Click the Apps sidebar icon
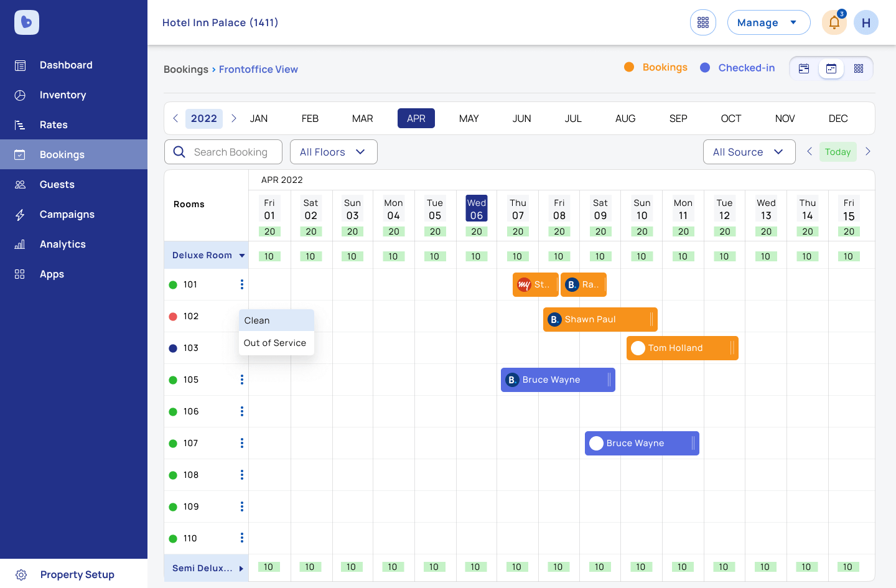 pyautogui.click(x=20, y=274)
